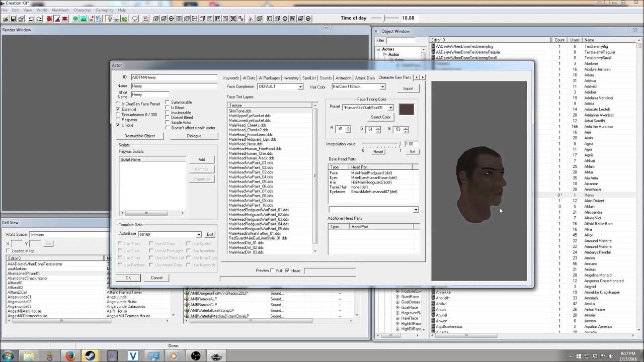Switch to the Keywords tab
This screenshot has width=644, height=362.
(231, 78)
